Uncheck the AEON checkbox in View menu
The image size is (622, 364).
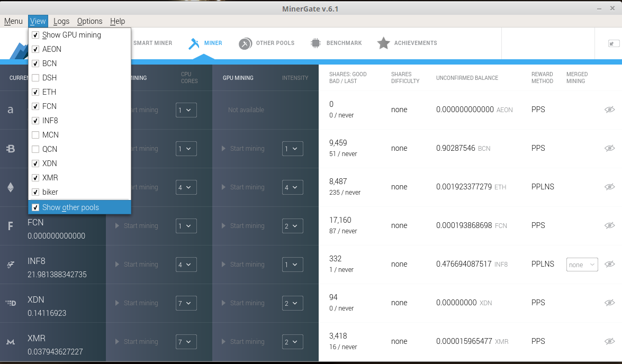coord(35,49)
